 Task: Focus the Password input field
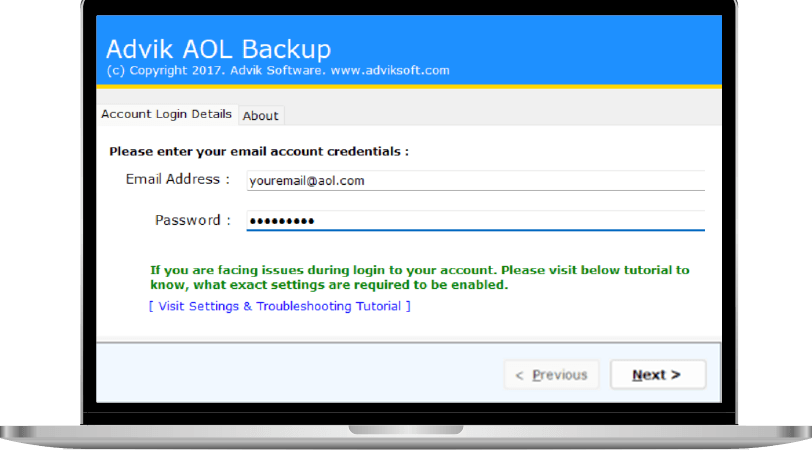click(475, 221)
